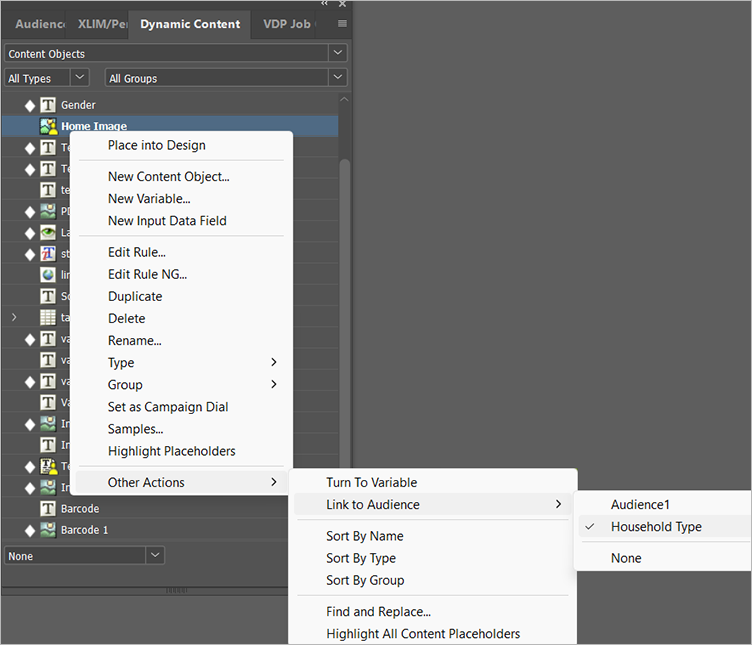
Task: Click the scroll-up arrow of the content list
Action: click(x=344, y=99)
